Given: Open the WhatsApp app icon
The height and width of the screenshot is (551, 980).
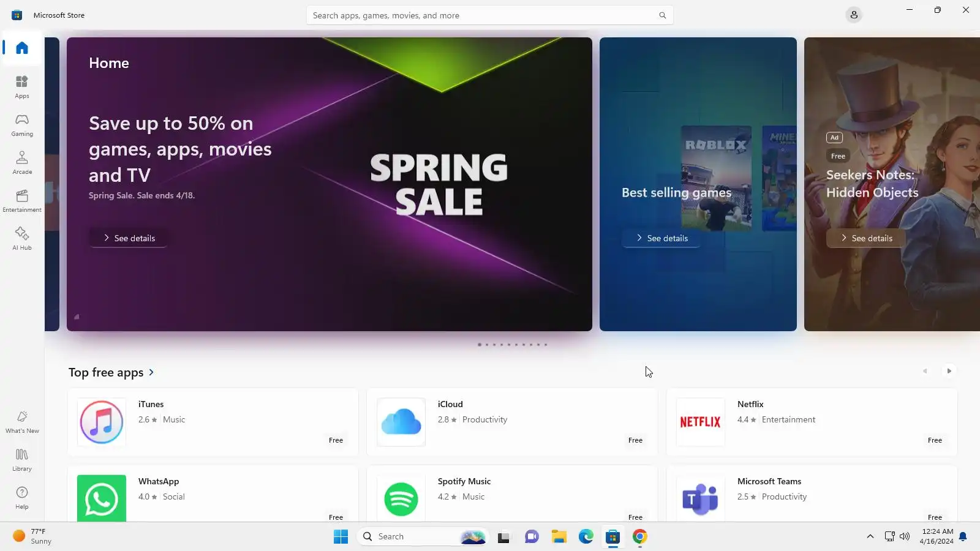Looking at the screenshot, I should (102, 498).
